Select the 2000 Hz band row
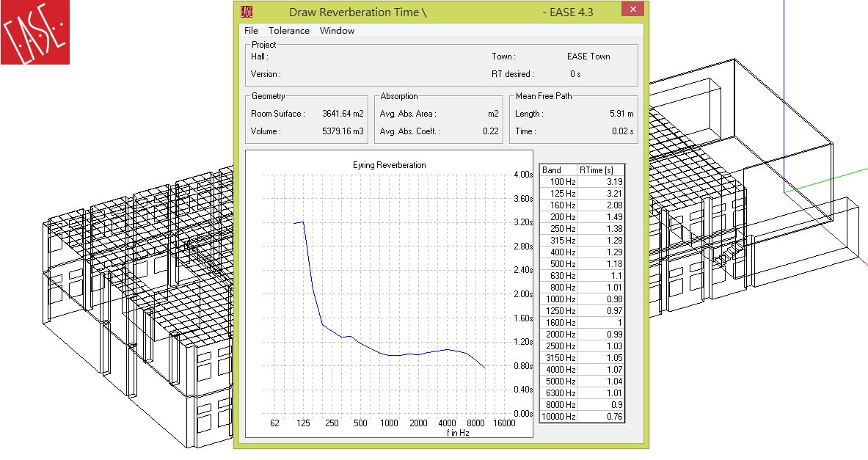The height and width of the screenshot is (460, 868). click(582, 335)
